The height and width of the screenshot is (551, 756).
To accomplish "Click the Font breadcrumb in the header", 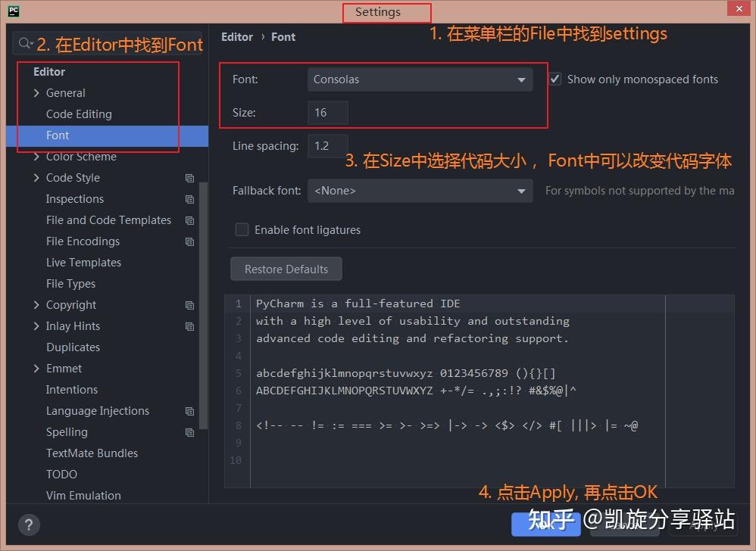I will (283, 36).
